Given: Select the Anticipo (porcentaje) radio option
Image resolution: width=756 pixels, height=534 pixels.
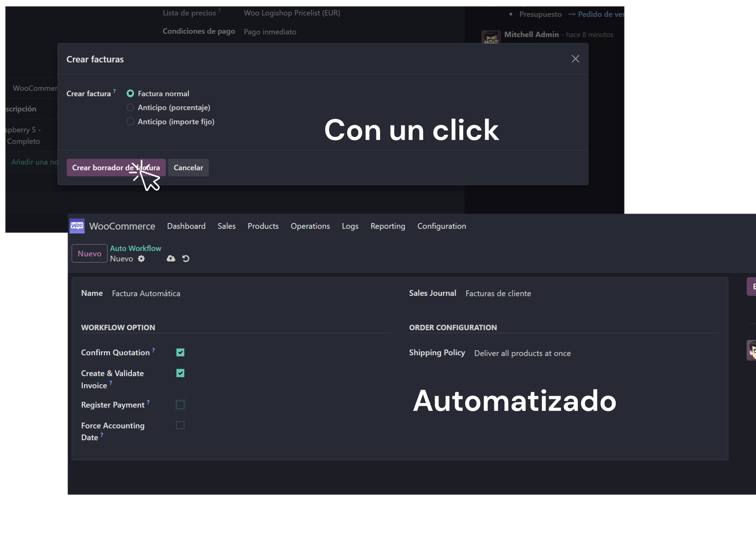Looking at the screenshot, I should [x=130, y=107].
